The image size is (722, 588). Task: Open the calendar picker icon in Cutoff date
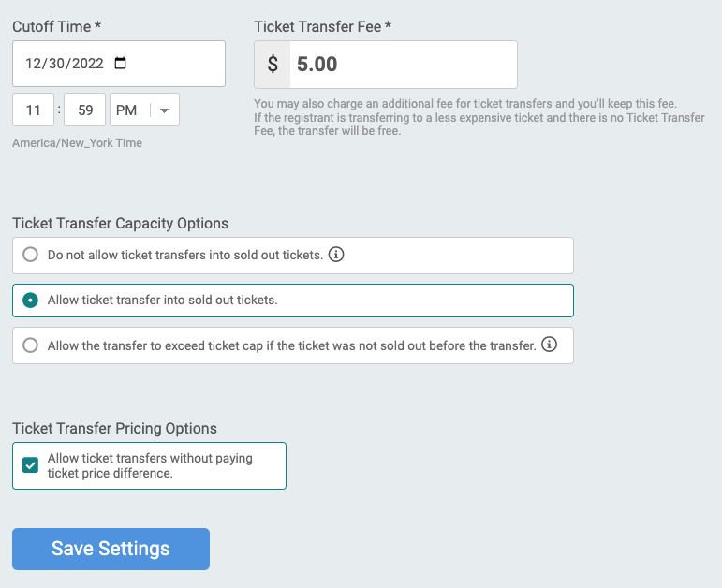[x=120, y=63]
